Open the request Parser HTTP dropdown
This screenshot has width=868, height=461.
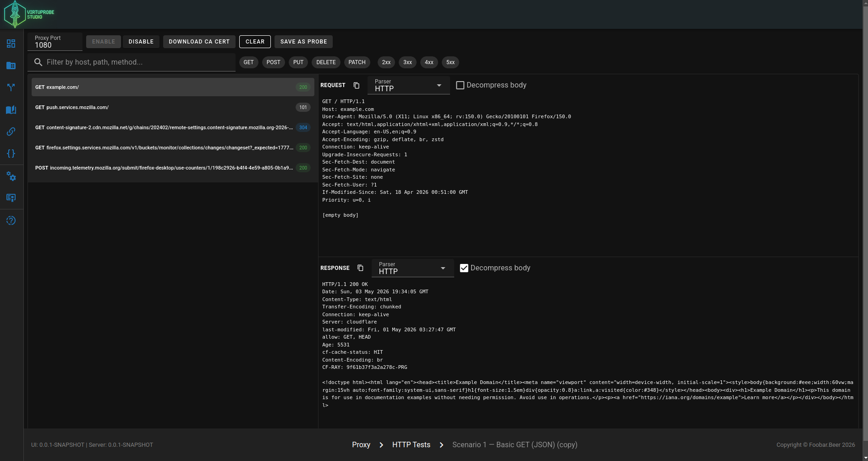click(x=408, y=85)
